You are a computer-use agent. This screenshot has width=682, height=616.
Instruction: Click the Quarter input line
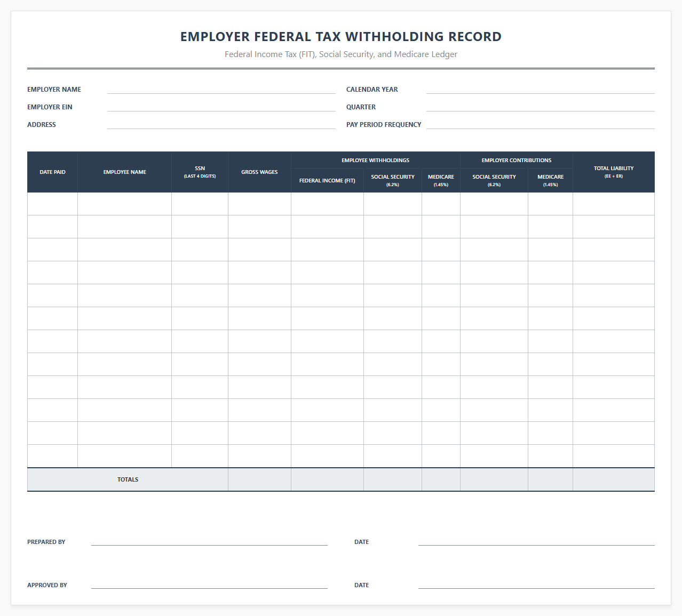pyautogui.click(x=541, y=107)
